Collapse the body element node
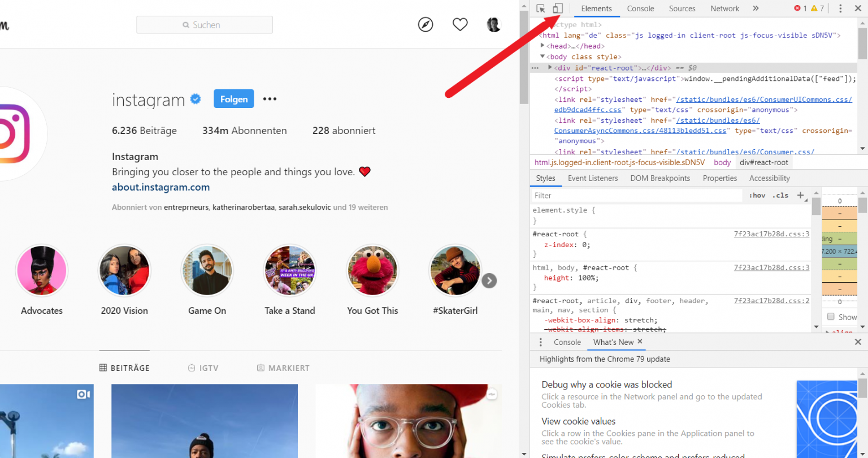This screenshot has width=868, height=458. [x=543, y=57]
